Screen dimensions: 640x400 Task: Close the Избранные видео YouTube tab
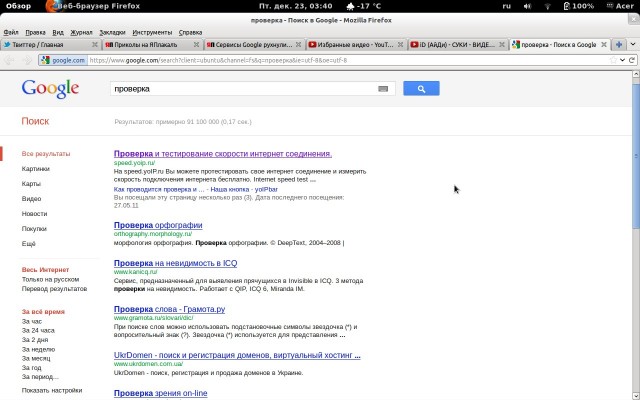pyautogui.click(x=400, y=44)
